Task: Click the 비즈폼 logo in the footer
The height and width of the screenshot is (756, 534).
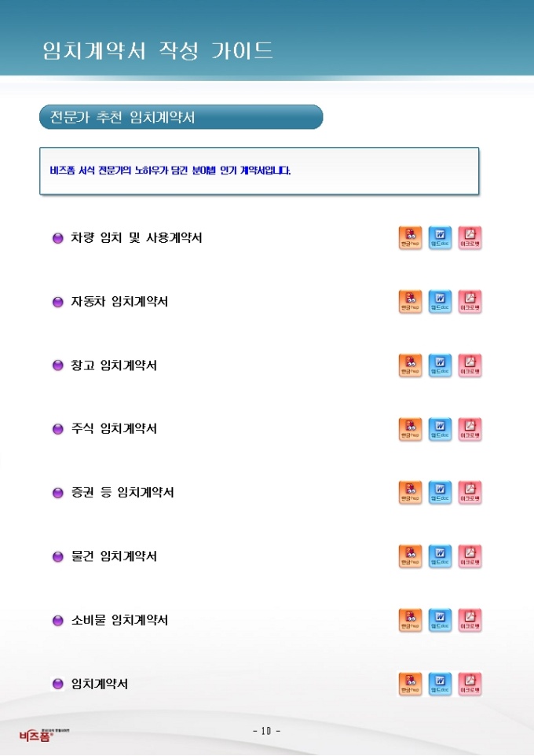Action: (x=35, y=736)
